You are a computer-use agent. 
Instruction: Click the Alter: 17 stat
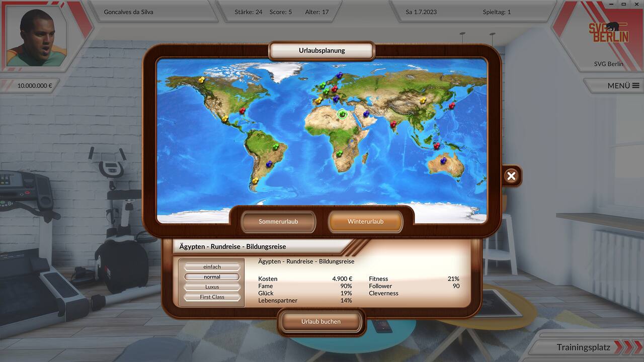(x=317, y=12)
